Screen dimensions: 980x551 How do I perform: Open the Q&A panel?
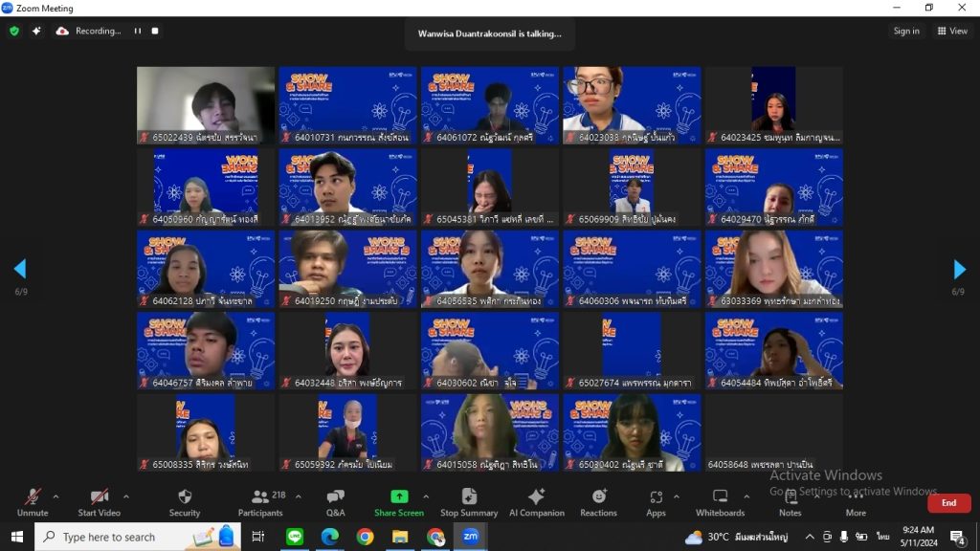click(336, 503)
